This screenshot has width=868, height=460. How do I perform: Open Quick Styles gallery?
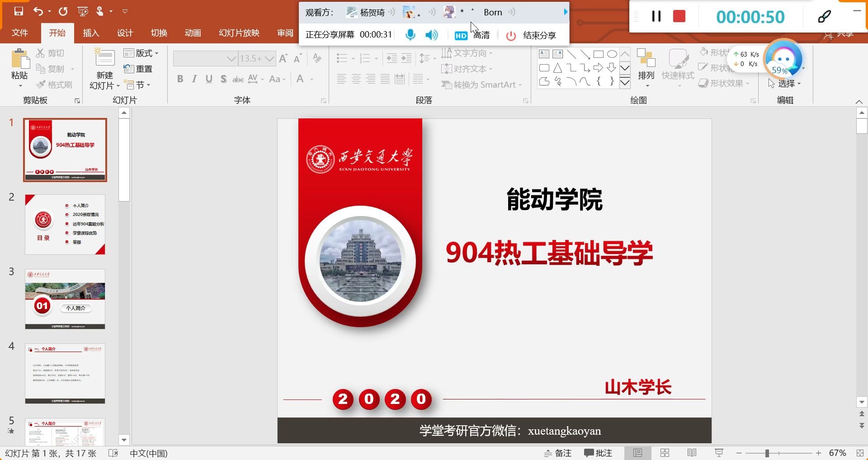[678, 67]
